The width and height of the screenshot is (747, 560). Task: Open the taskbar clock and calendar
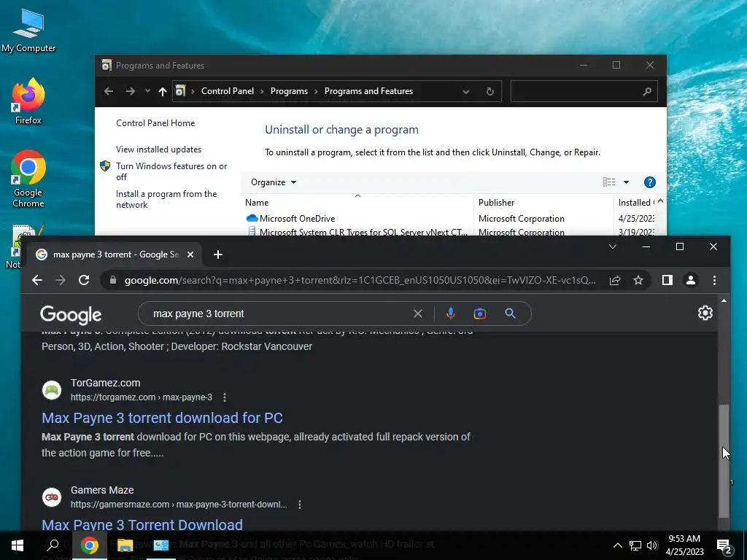pos(684,545)
